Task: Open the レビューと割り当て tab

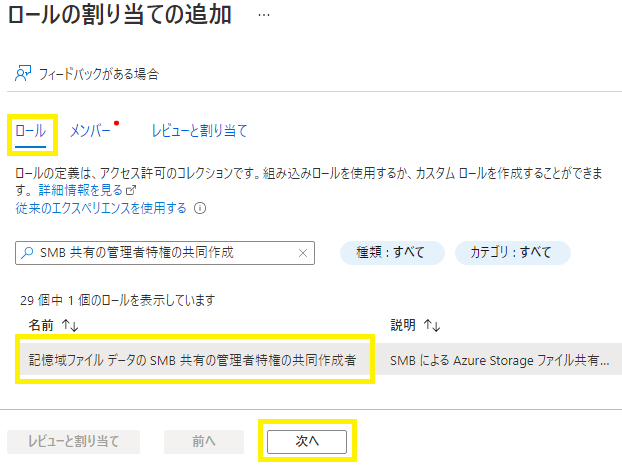Action: [x=199, y=130]
